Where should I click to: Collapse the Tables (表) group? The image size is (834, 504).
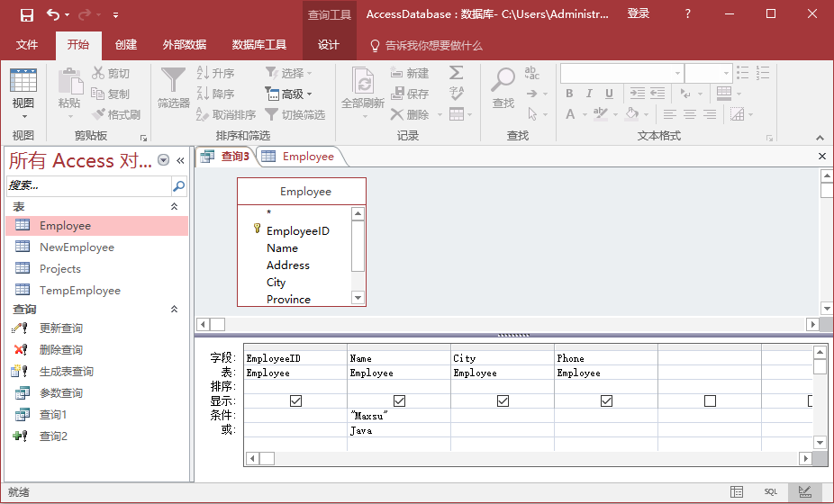(x=175, y=207)
